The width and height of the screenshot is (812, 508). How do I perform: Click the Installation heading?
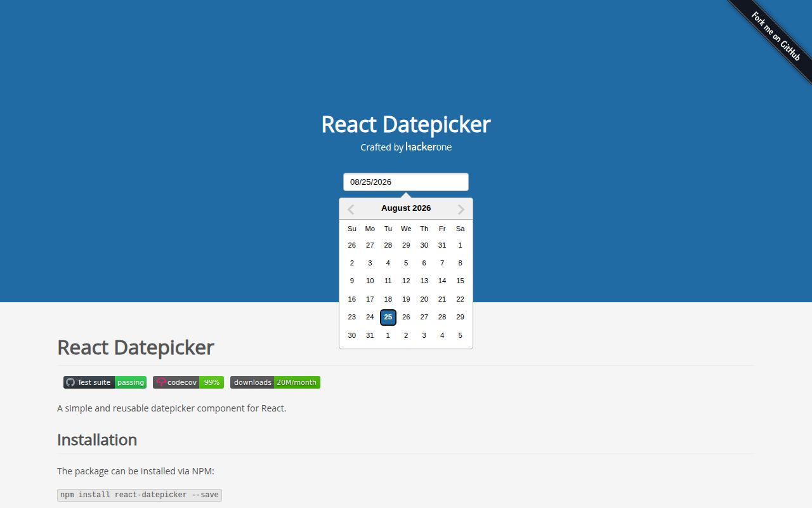97,439
